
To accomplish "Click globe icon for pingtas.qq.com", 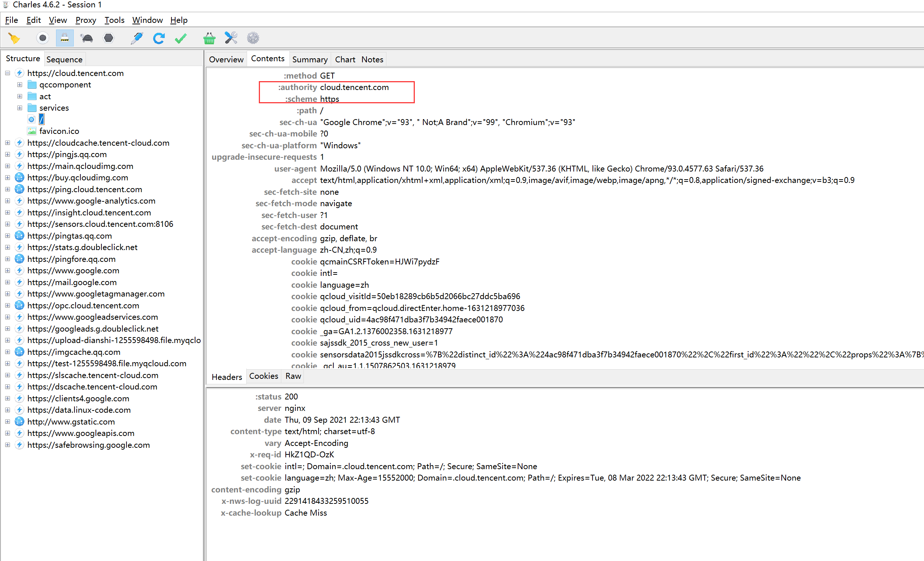I will (x=20, y=236).
